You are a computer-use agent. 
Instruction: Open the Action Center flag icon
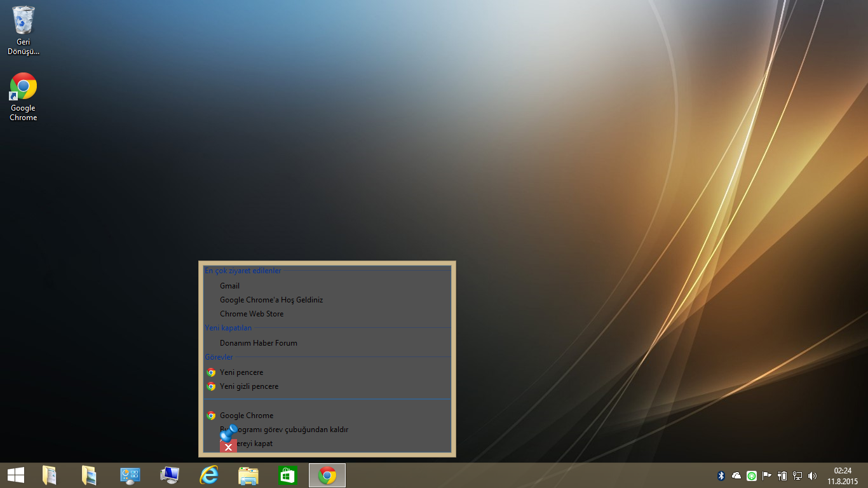click(767, 475)
